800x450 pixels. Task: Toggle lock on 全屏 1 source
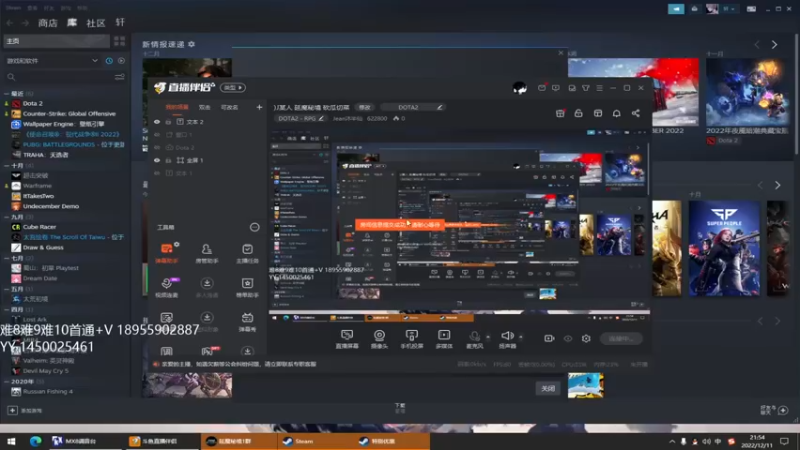pyautogui.click(x=168, y=160)
